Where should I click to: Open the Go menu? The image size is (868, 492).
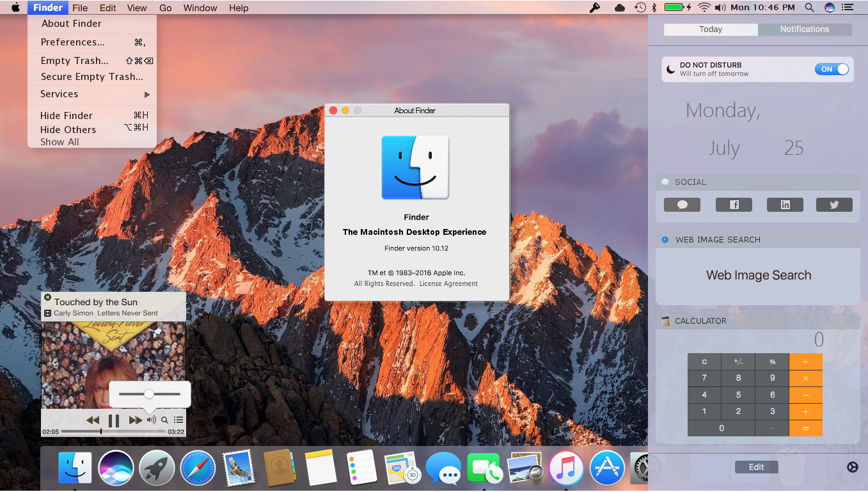point(166,8)
